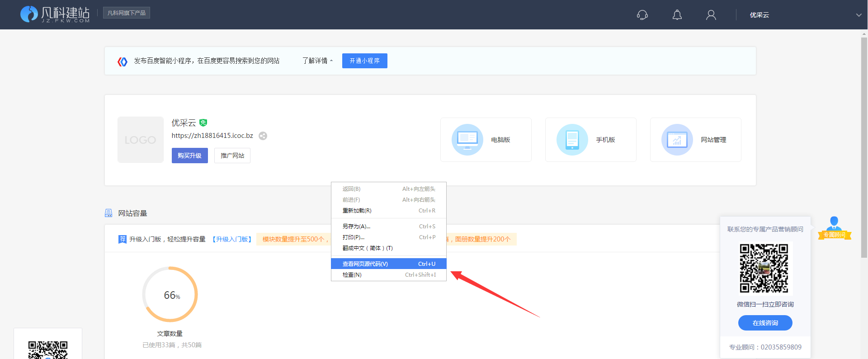Click share icon beside site URL
The width and height of the screenshot is (868, 359).
(x=263, y=136)
